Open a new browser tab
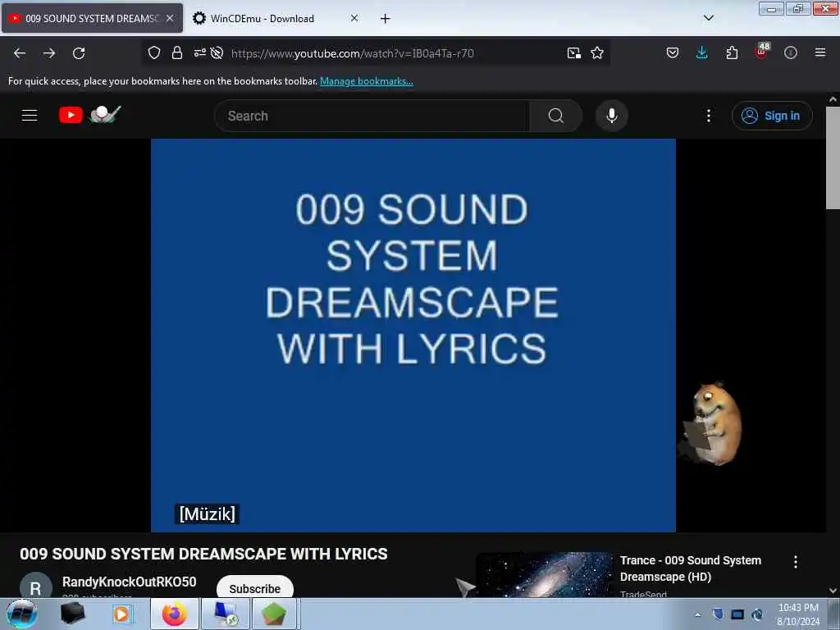 (x=386, y=19)
